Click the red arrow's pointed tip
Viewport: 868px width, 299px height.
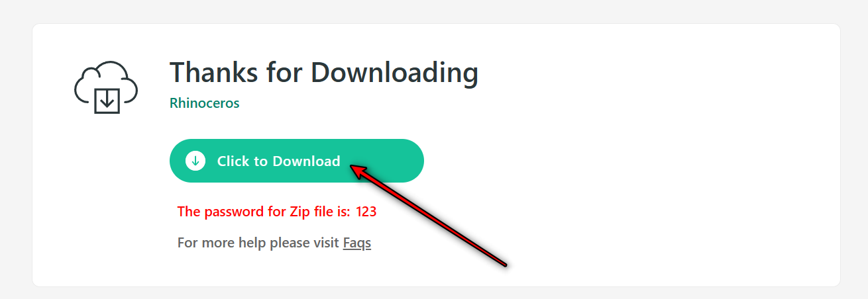(352, 167)
